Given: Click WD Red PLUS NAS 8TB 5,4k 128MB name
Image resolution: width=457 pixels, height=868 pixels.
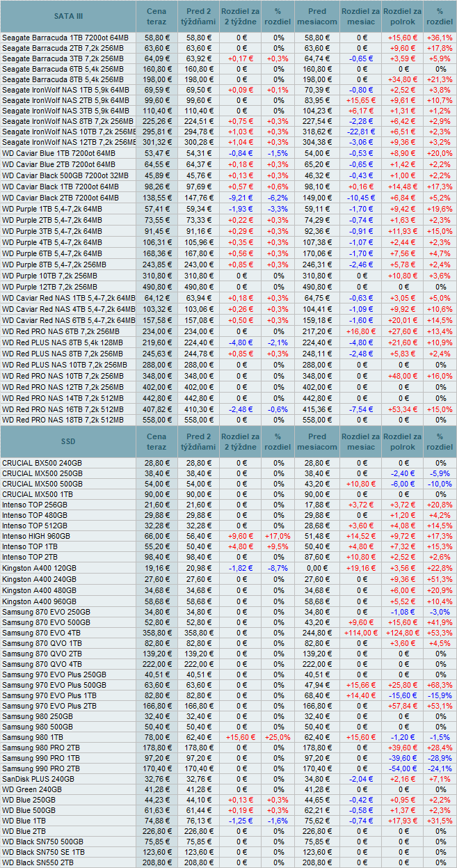Looking at the screenshot, I should [63, 343].
